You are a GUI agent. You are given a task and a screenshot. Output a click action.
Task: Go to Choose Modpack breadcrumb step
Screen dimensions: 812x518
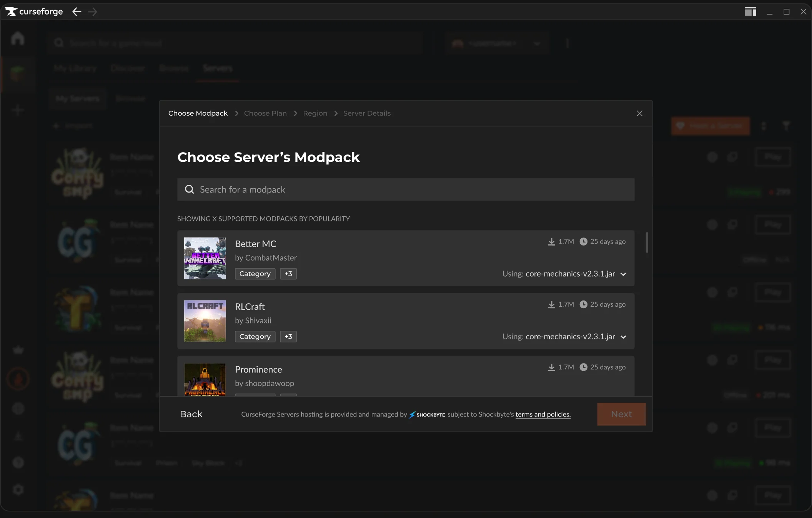(198, 113)
